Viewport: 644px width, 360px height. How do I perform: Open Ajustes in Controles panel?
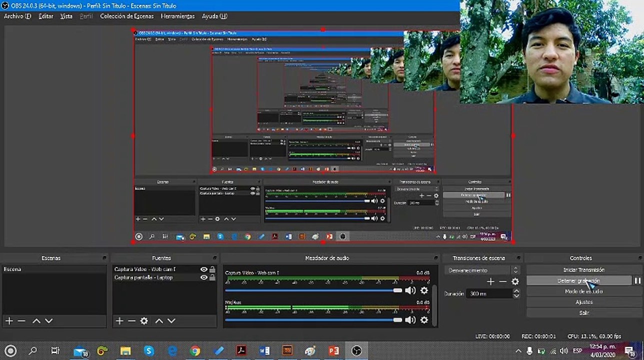[583, 302]
